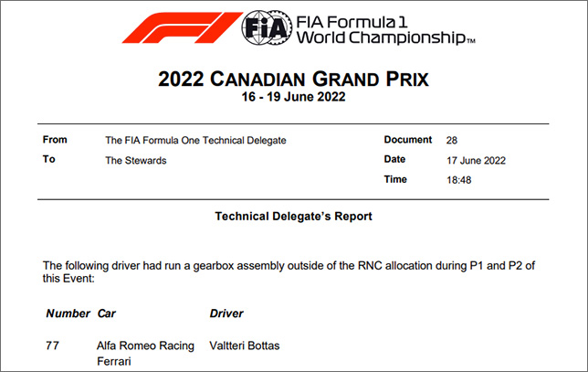The image size is (588, 372).
Task: Click the Number column header
Action: [x=68, y=314]
